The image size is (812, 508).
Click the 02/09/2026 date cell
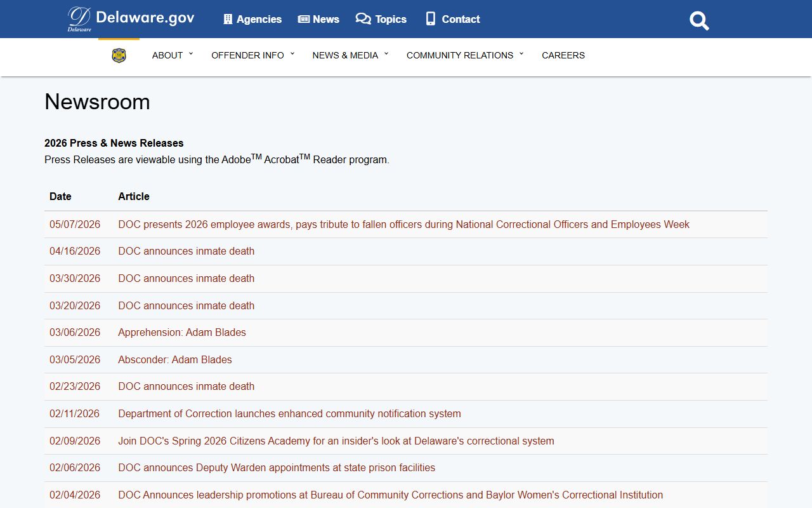coord(75,441)
